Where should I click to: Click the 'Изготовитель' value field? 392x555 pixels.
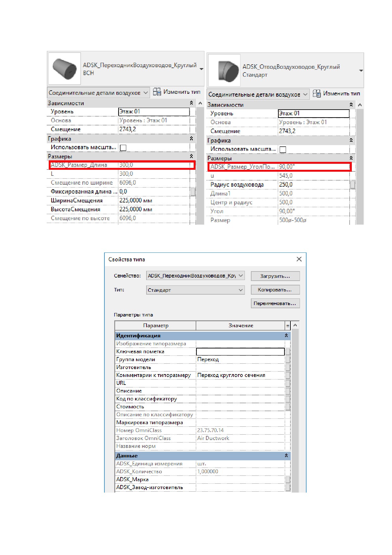coord(240,367)
